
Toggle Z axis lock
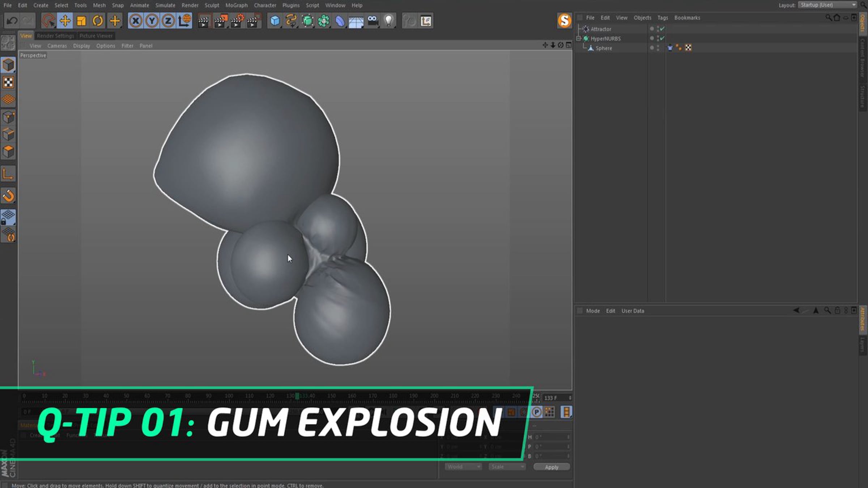click(168, 21)
